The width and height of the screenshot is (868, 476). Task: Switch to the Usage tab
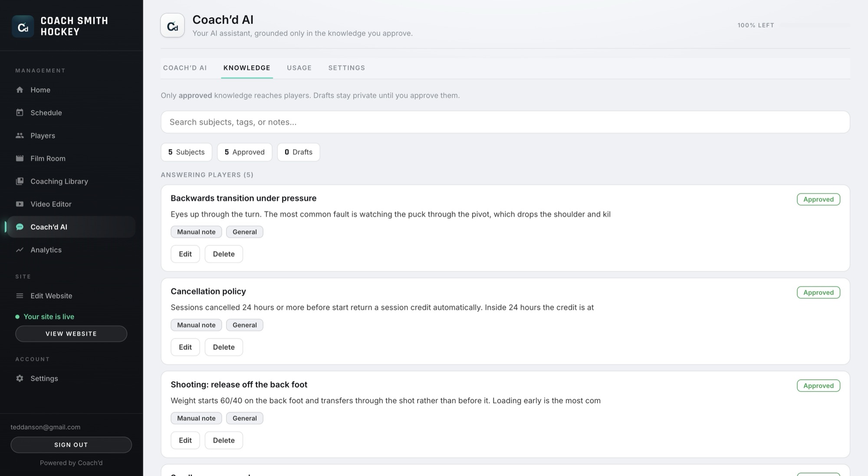pos(299,68)
